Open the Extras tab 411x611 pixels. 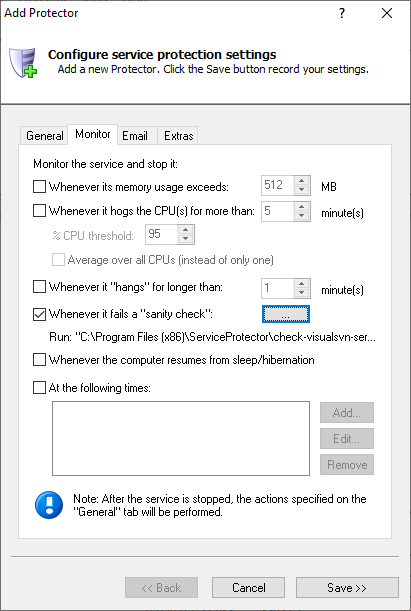coord(178,136)
